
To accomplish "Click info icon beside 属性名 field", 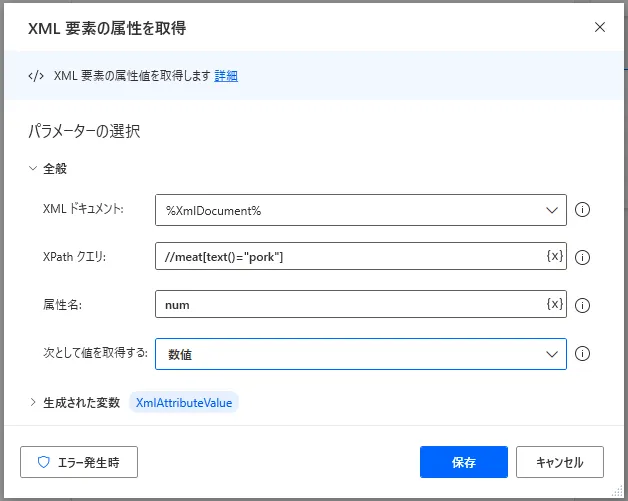I will point(582,306).
